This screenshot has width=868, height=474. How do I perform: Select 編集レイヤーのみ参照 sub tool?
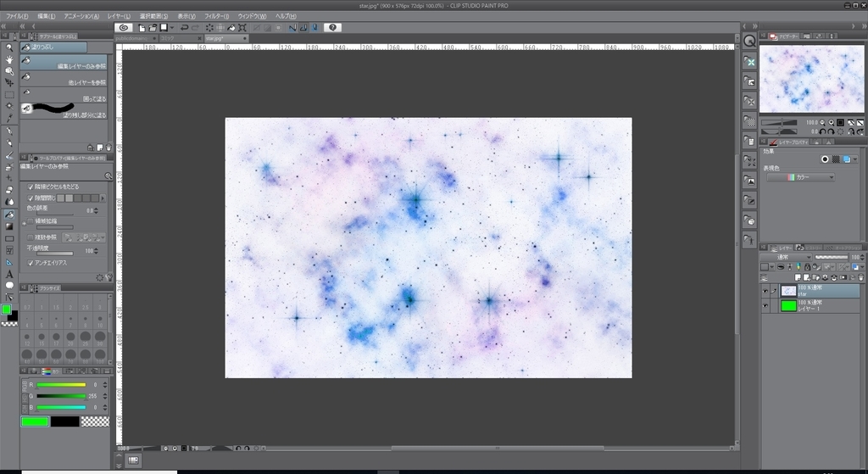[x=64, y=63]
